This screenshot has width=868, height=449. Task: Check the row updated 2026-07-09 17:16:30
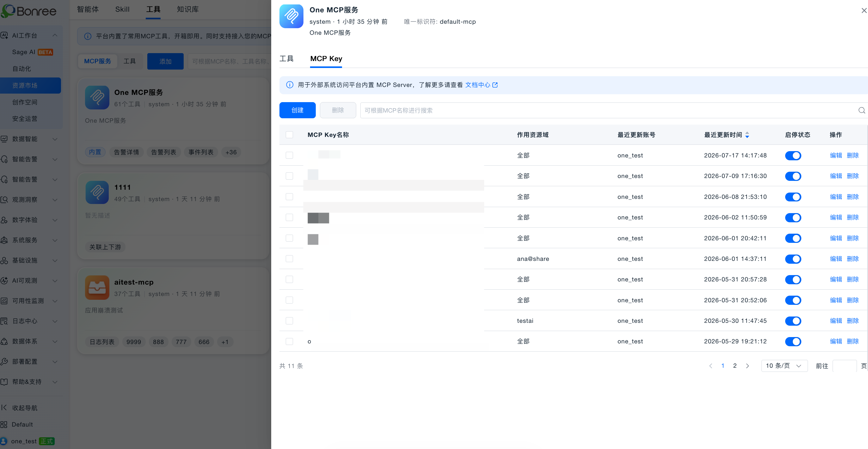point(290,176)
